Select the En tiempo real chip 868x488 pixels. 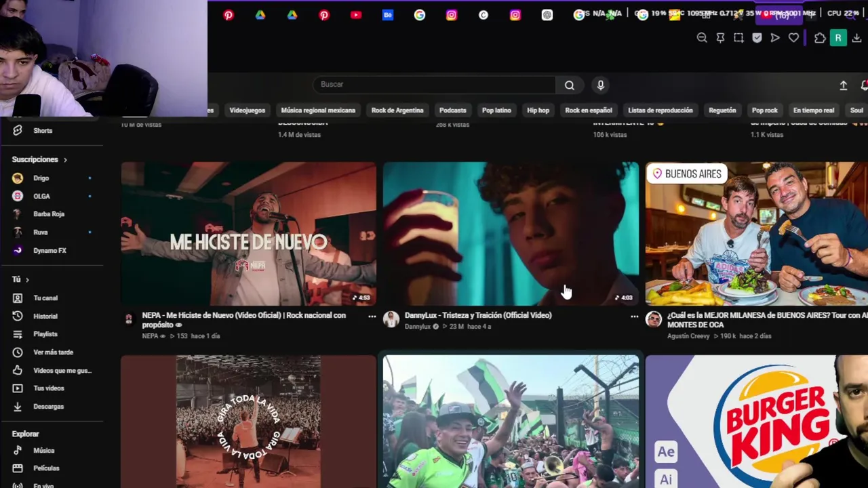pyautogui.click(x=814, y=110)
